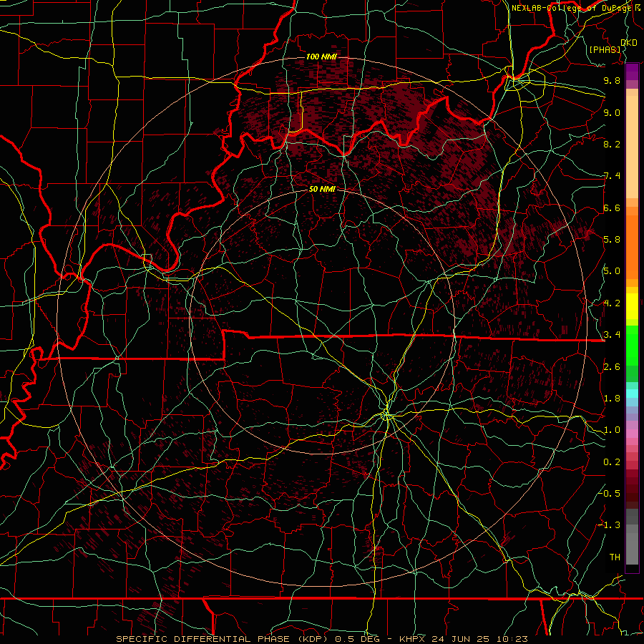Click the dark orange segment of color bar

[x=632, y=246]
